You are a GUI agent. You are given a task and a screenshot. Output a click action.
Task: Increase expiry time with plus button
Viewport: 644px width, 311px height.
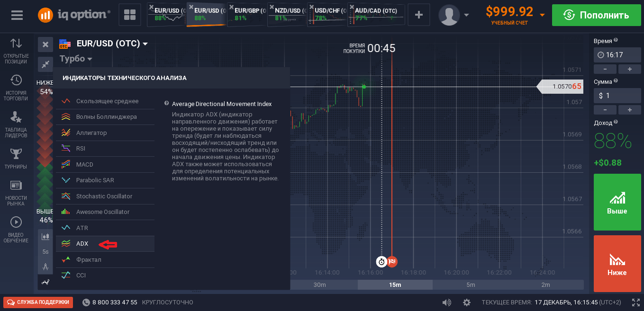629,69
